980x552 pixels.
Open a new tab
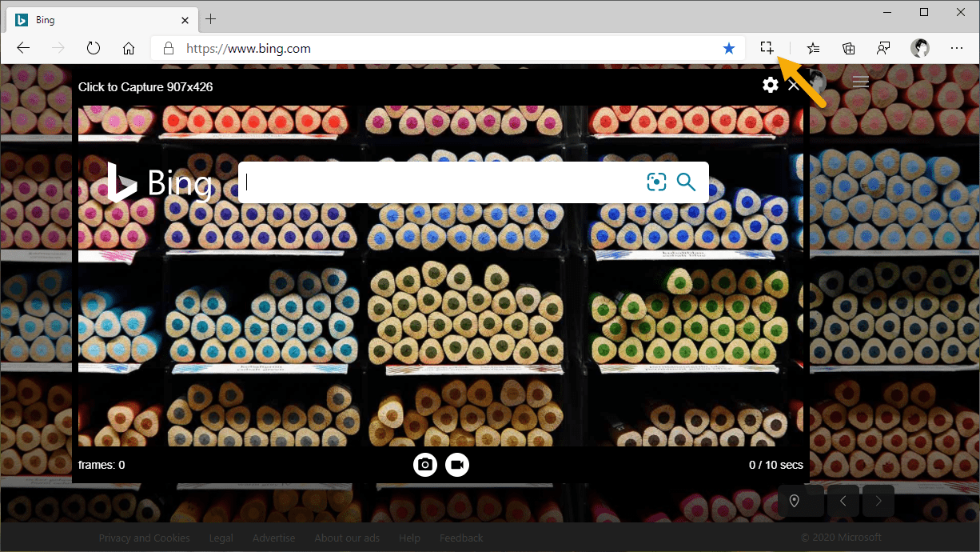tap(211, 19)
